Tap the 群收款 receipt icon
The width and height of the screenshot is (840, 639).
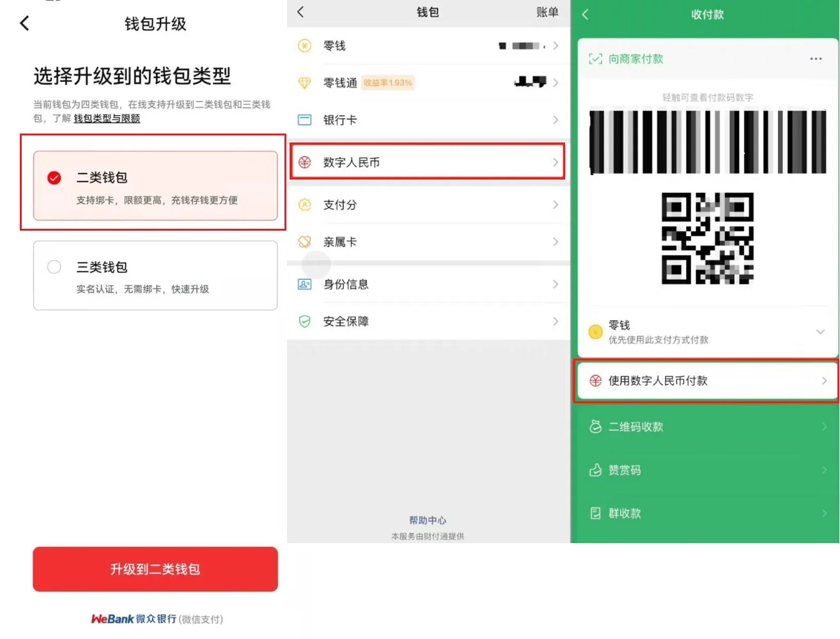point(595,513)
